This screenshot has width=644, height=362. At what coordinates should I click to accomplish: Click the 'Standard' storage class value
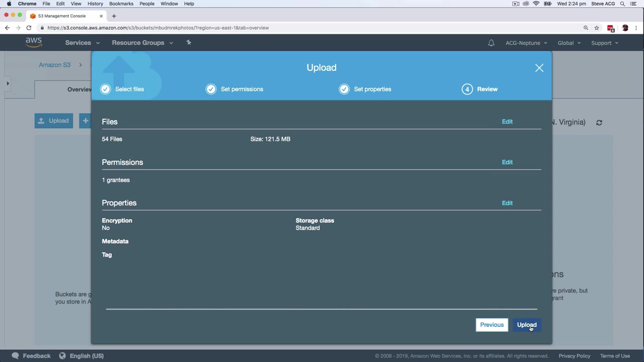[x=308, y=228]
